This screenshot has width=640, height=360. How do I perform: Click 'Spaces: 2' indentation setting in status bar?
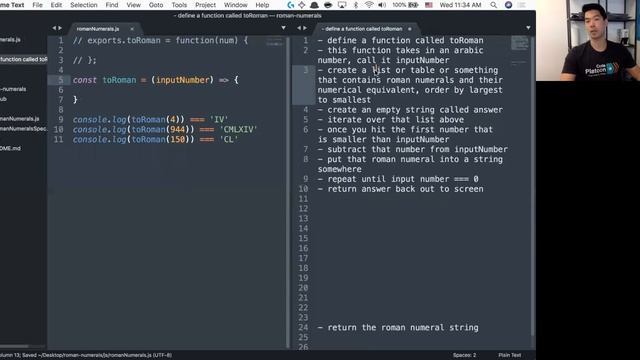tap(464, 355)
